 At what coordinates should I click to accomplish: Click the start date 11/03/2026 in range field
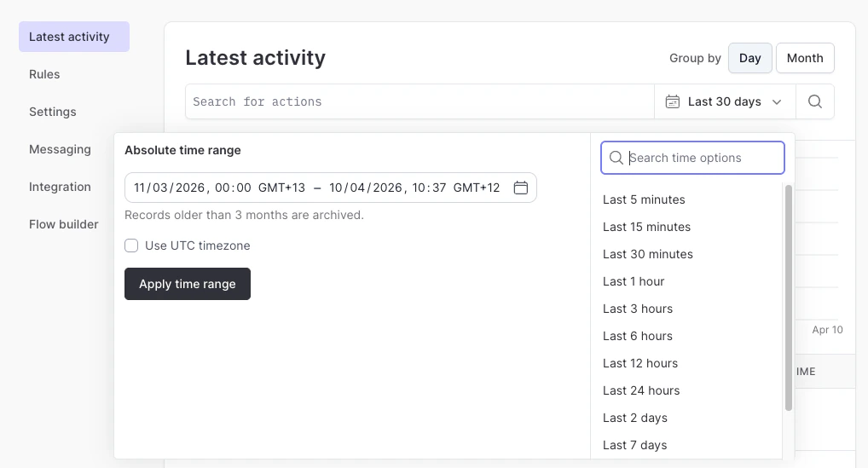coord(170,188)
